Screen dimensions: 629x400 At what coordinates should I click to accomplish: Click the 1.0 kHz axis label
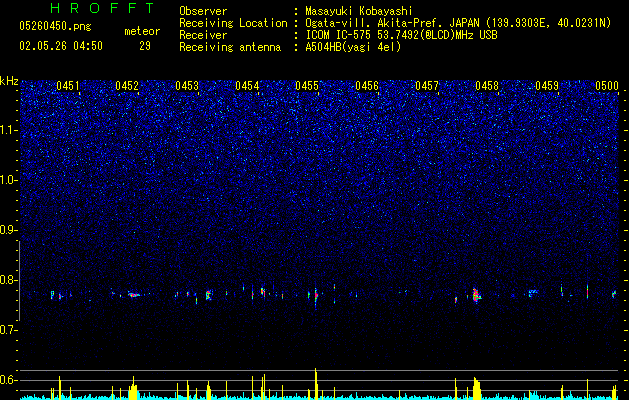pyautogui.click(x=9, y=180)
